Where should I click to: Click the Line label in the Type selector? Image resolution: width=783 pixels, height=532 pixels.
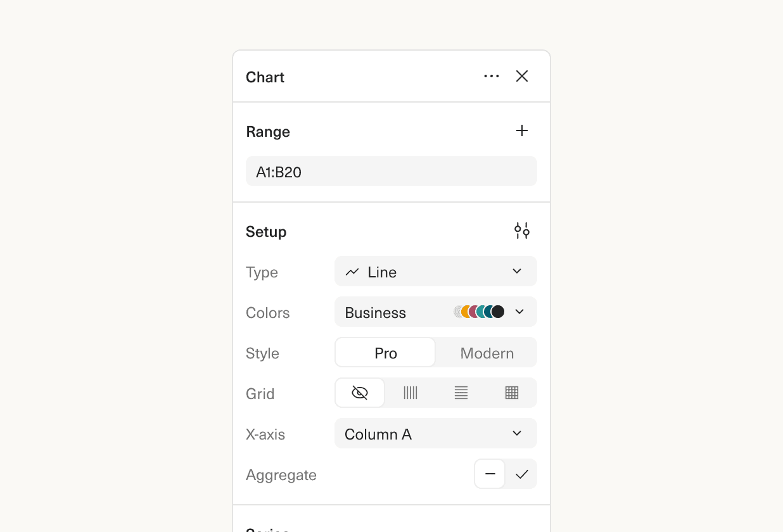click(382, 271)
